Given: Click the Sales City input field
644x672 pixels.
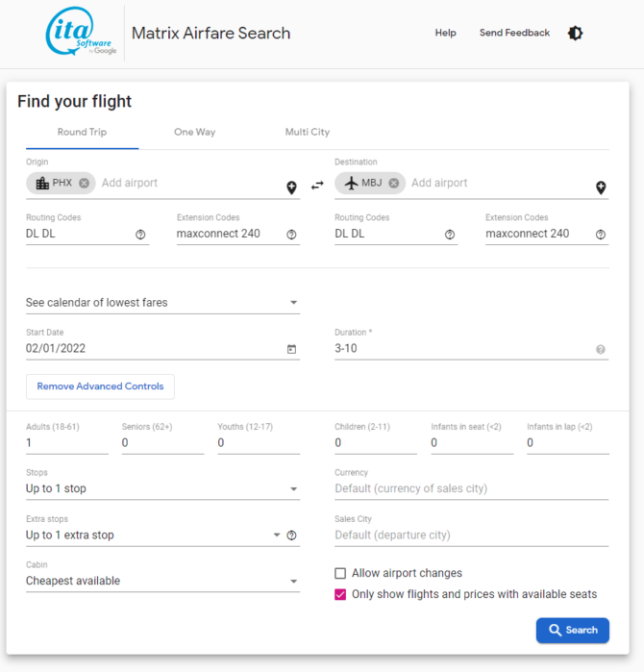Looking at the screenshot, I should pos(471,535).
